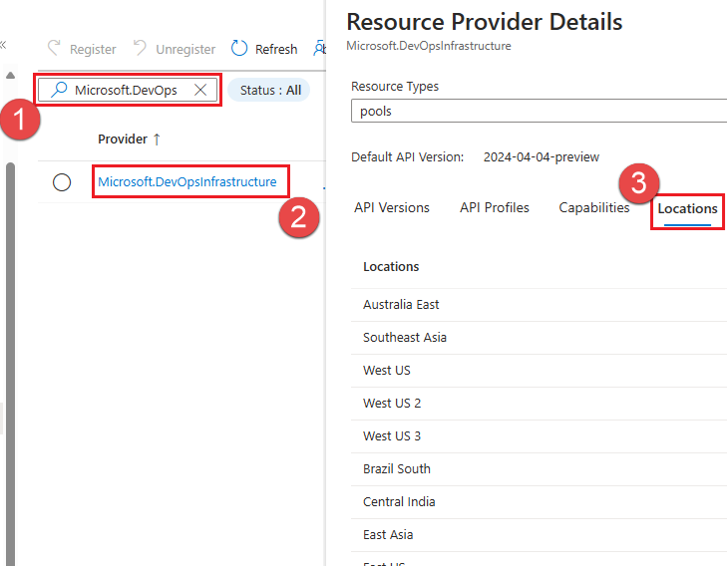Click the Locations column header in the table
This screenshot has width=728, height=566.
tap(391, 267)
